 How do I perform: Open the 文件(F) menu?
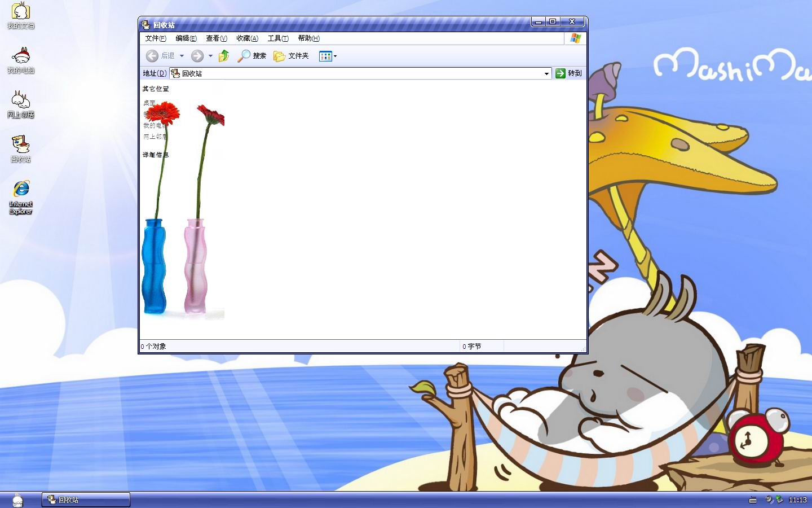point(155,38)
